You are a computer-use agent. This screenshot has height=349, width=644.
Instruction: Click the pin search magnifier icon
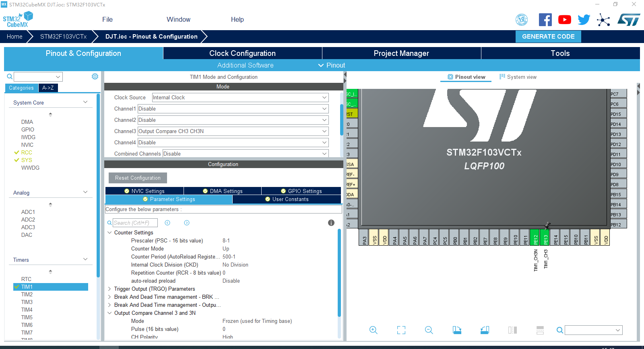click(x=559, y=330)
